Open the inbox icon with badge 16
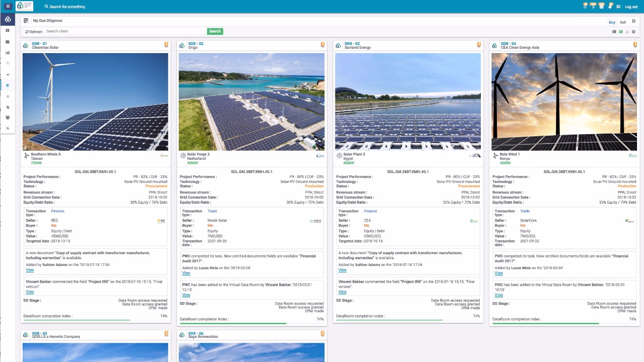Screen dimensions: 644x362 (601, 6)
